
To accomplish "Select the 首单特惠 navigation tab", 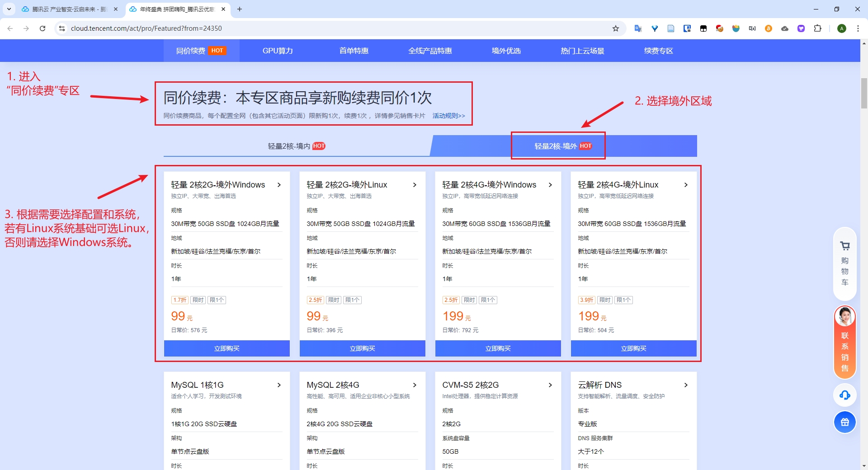I will pos(354,51).
